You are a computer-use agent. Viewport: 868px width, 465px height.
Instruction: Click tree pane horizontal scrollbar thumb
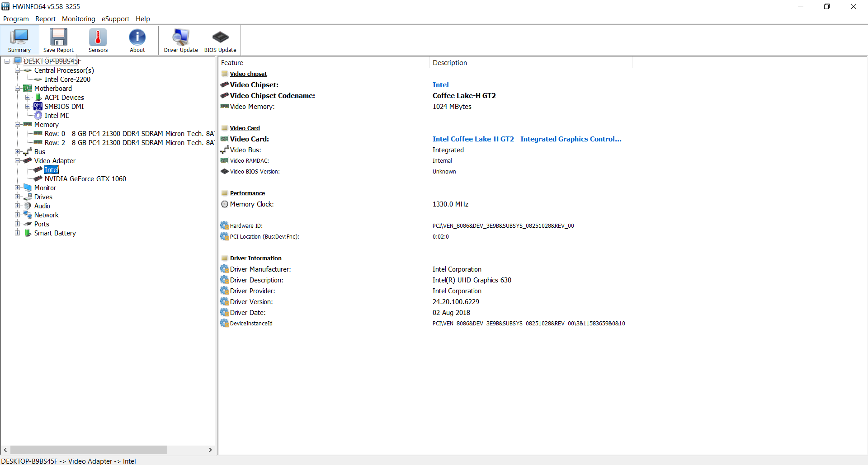point(89,450)
